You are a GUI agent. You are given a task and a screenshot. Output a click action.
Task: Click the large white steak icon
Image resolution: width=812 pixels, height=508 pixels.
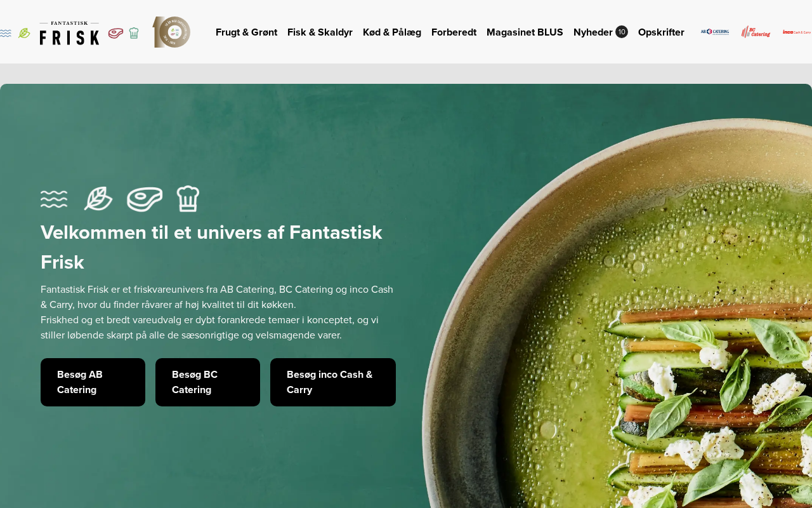coord(145,199)
